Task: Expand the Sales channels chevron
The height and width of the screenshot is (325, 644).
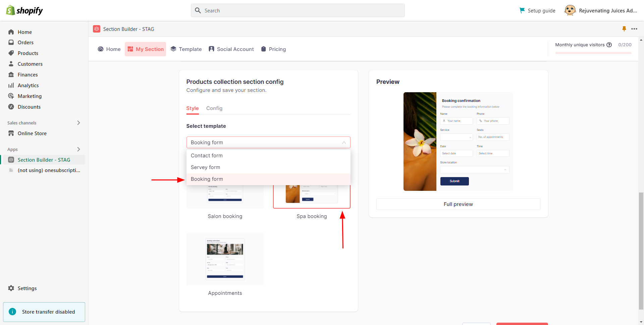Action: pos(78,123)
